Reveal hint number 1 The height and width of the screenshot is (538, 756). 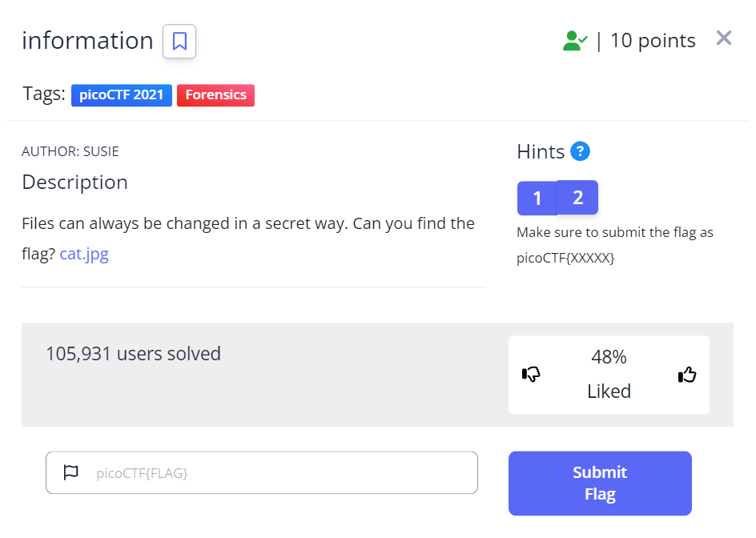[537, 197]
